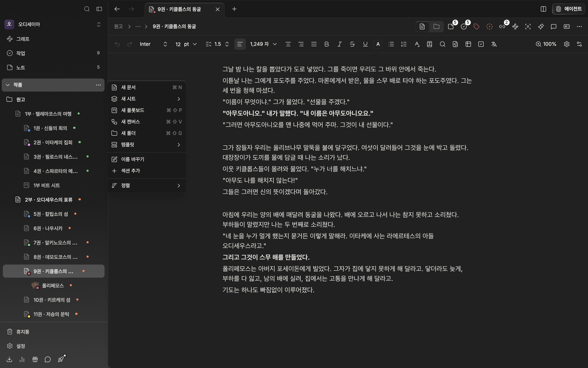Open 노트 in the sidebar
588x368 pixels.
(53, 67)
